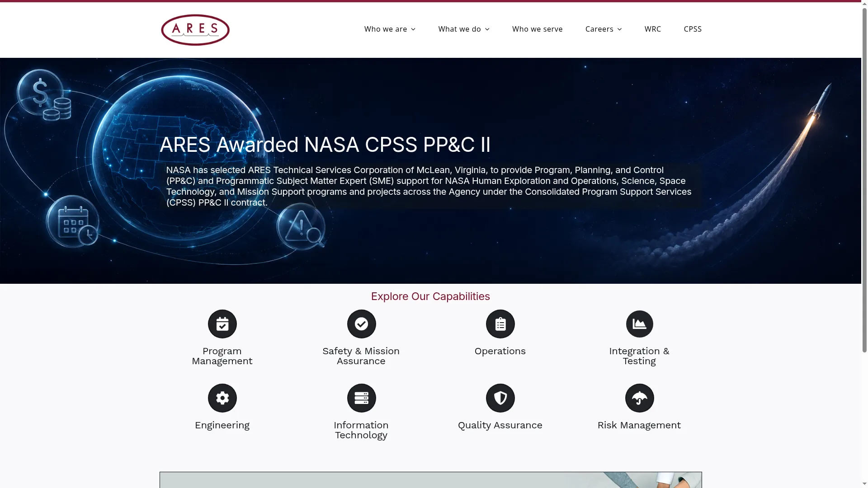
Task: Expand the Who we are menu
Action: 390,29
